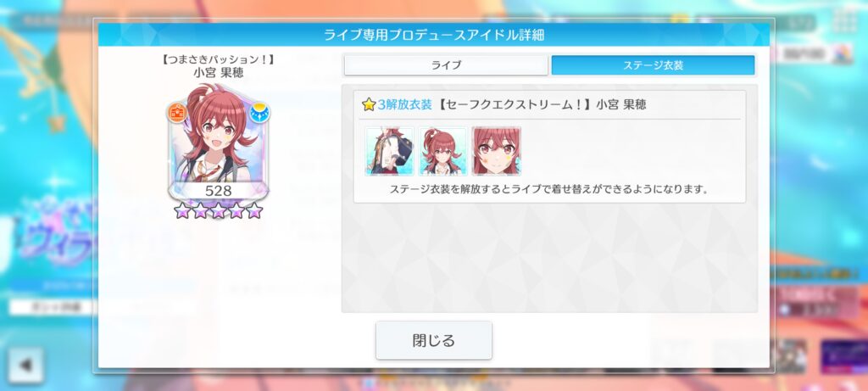Open the 3解放衣装 blue label
This screenshot has height=391, width=868.
(x=404, y=104)
